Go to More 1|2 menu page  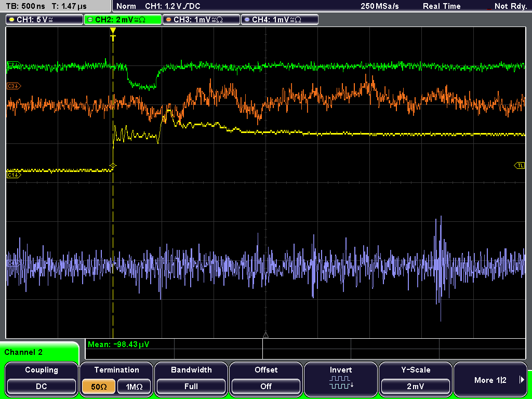[x=490, y=379]
